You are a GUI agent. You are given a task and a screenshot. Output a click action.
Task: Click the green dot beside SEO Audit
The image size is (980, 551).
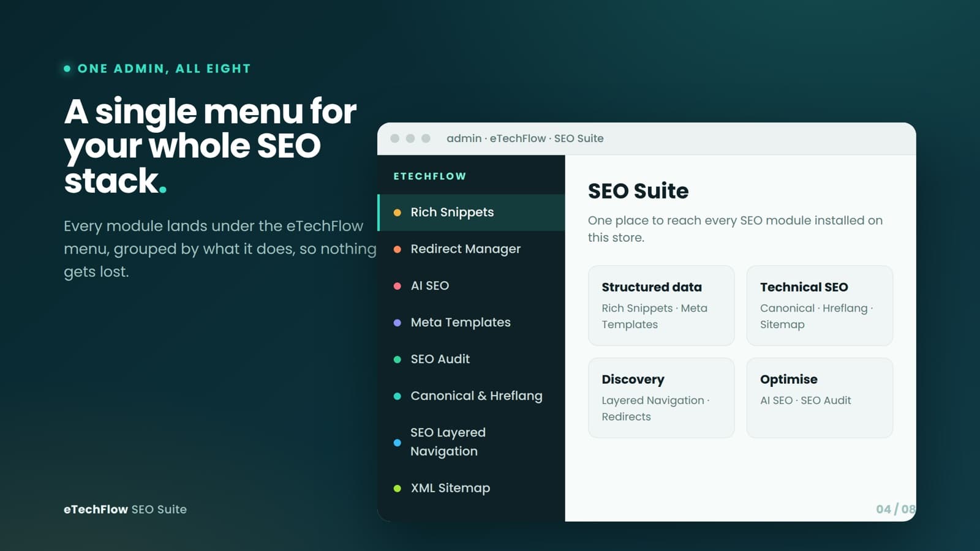point(397,359)
